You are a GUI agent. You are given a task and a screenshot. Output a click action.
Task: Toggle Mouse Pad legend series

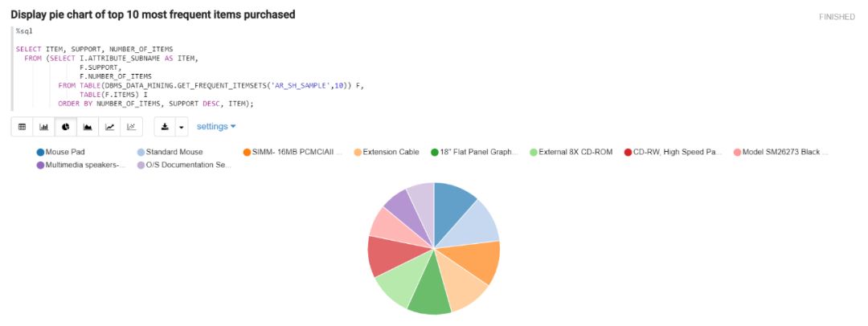pyautogui.click(x=64, y=152)
